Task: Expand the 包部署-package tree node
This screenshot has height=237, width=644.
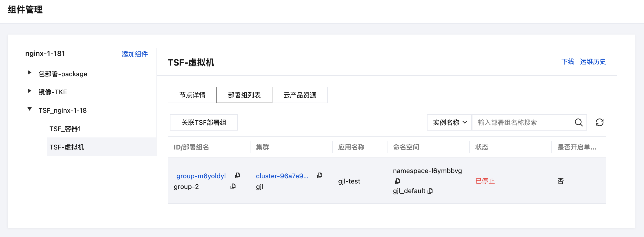Action: click(x=30, y=73)
